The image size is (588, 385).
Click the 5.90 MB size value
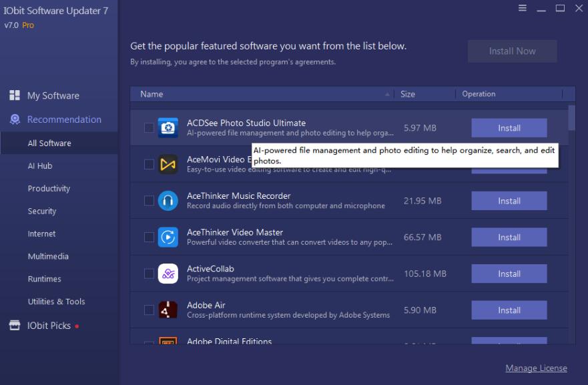click(x=420, y=310)
